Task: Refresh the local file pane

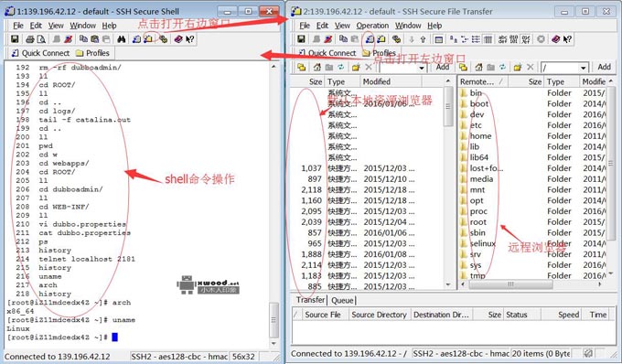Action: tap(341, 67)
